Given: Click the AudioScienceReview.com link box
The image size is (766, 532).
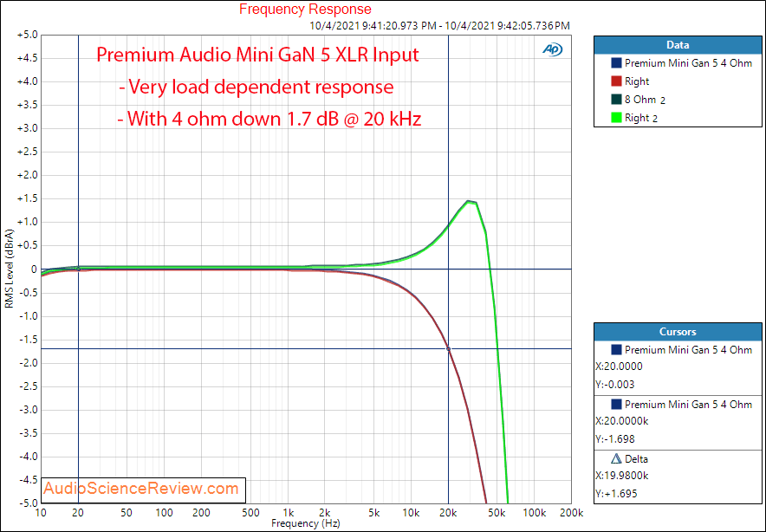Looking at the screenshot, I should click(x=143, y=489).
